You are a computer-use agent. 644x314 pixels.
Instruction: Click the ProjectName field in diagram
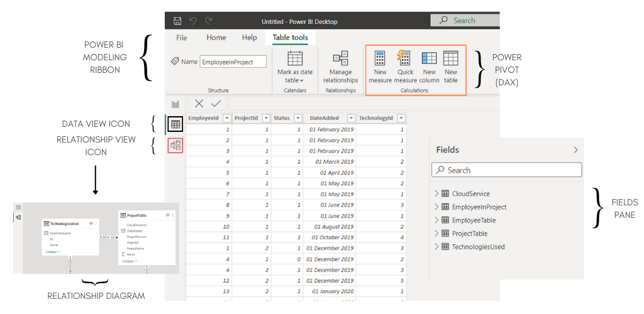(136, 249)
